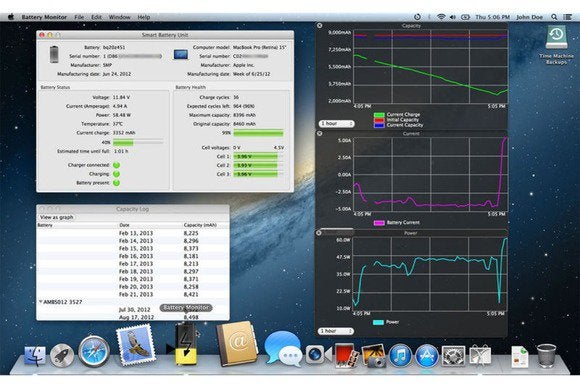Open Notification Center list icon
Screen dimensions: 580x388
568,17
